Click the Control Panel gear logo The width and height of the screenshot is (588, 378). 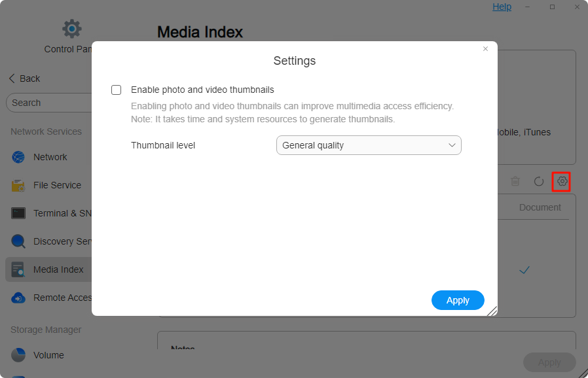click(71, 29)
